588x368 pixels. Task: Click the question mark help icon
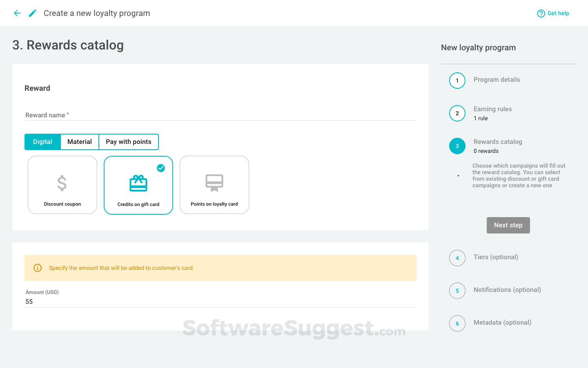541,13
